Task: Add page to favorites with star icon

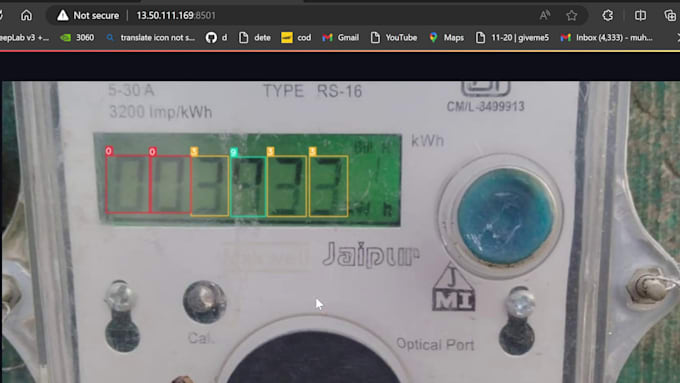Action: click(572, 16)
